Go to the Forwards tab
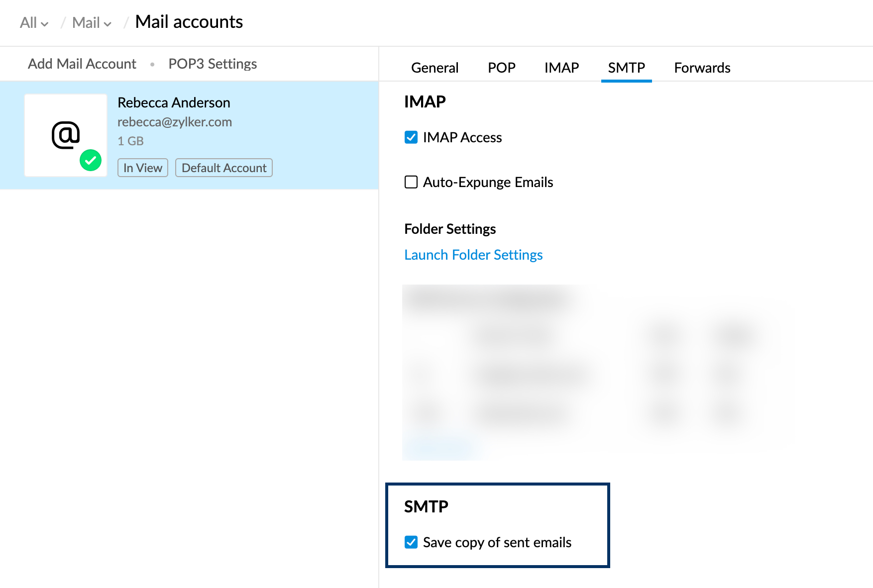This screenshot has height=588, width=873. pos(702,68)
